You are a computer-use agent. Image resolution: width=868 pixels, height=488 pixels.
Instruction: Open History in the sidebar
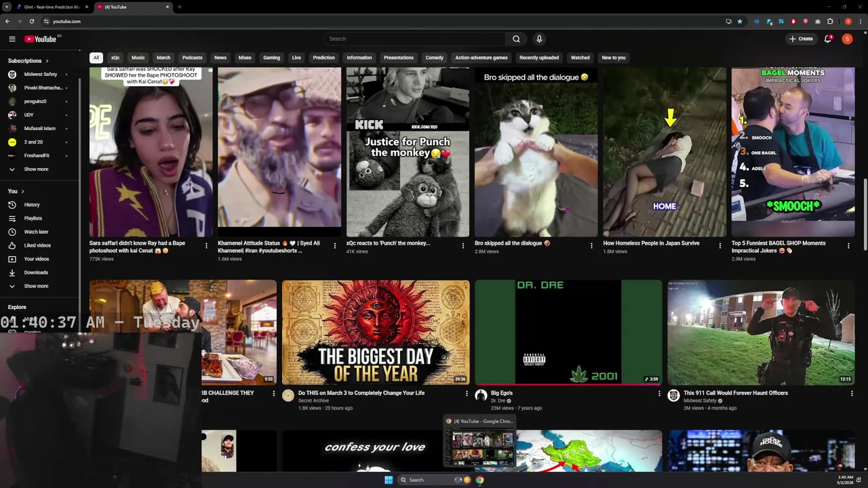(32, 205)
